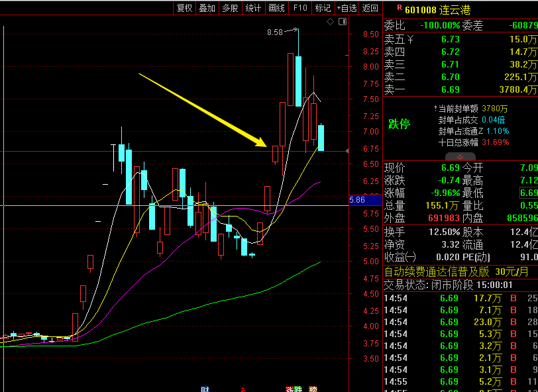Screen dimensions: 538x392
Task: Click the 复权 toolbar button
Action: [x=185, y=8]
